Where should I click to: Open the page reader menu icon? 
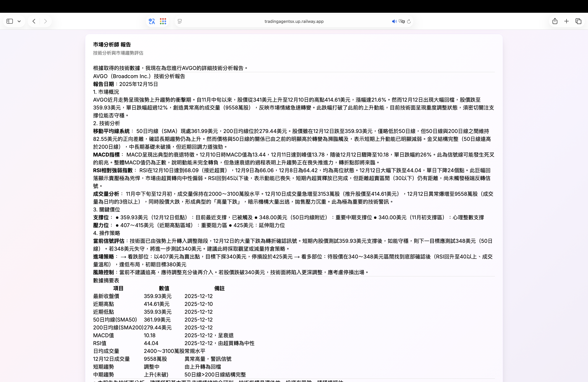pyautogui.click(x=180, y=21)
